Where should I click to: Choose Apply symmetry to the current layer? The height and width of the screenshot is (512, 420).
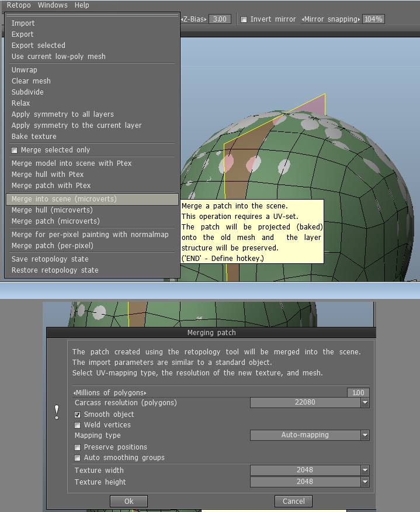77,126
